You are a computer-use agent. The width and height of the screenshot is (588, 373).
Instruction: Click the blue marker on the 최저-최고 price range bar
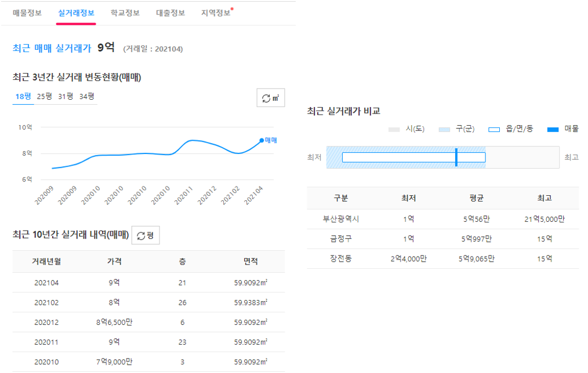[456, 157]
